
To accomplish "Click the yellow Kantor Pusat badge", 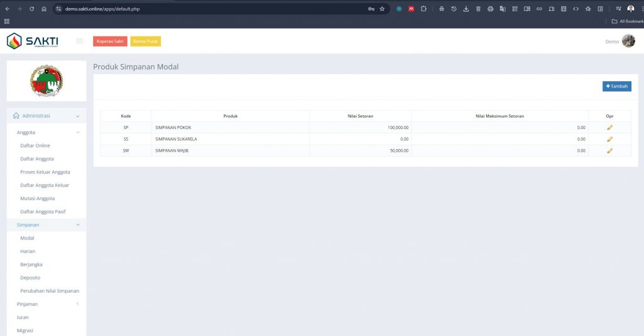I will click(x=146, y=41).
